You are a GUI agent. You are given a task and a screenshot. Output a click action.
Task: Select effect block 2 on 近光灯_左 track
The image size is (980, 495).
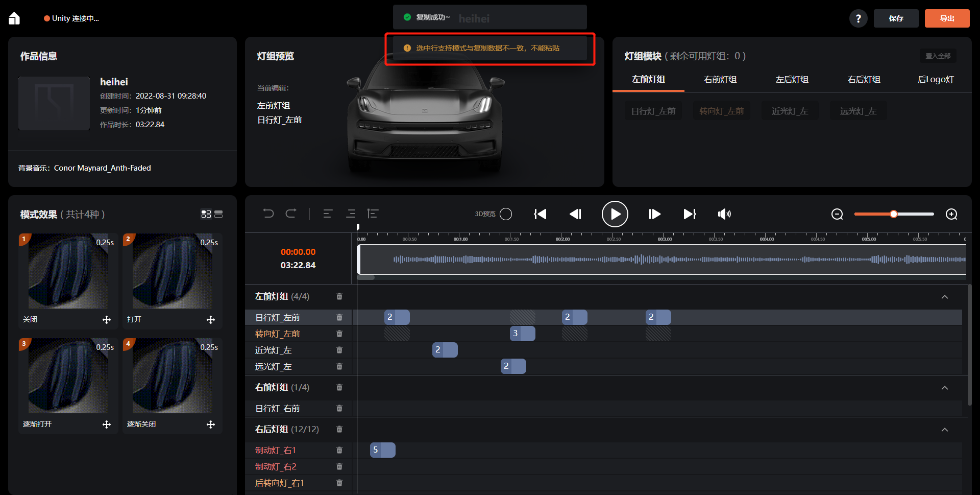(x=445, y=350)
